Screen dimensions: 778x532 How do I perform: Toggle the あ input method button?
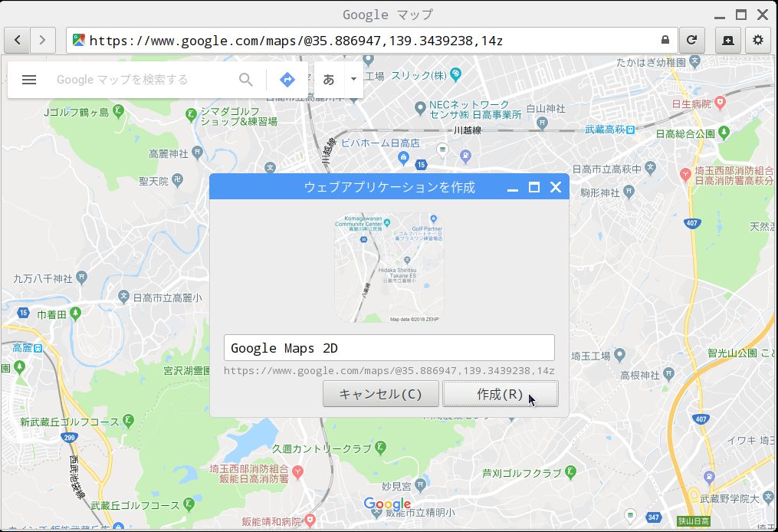tap(329, 80)
